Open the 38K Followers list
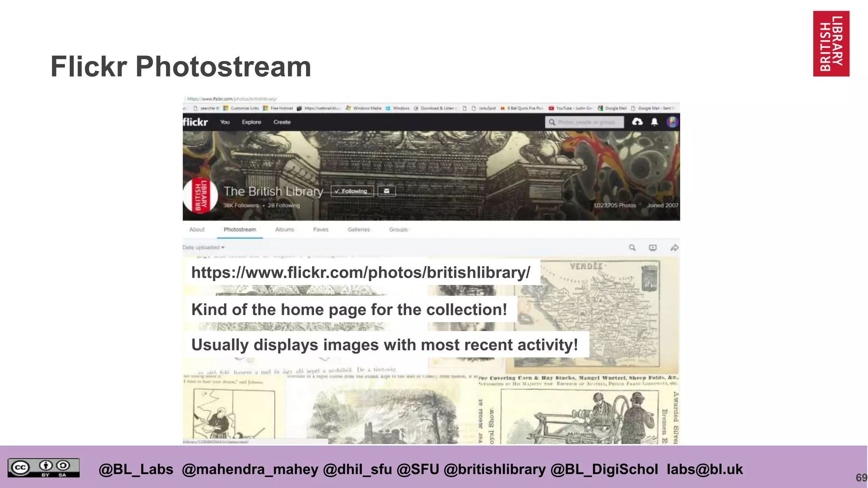The width and height of the screenshot is (868, 488). coord(241,205)
